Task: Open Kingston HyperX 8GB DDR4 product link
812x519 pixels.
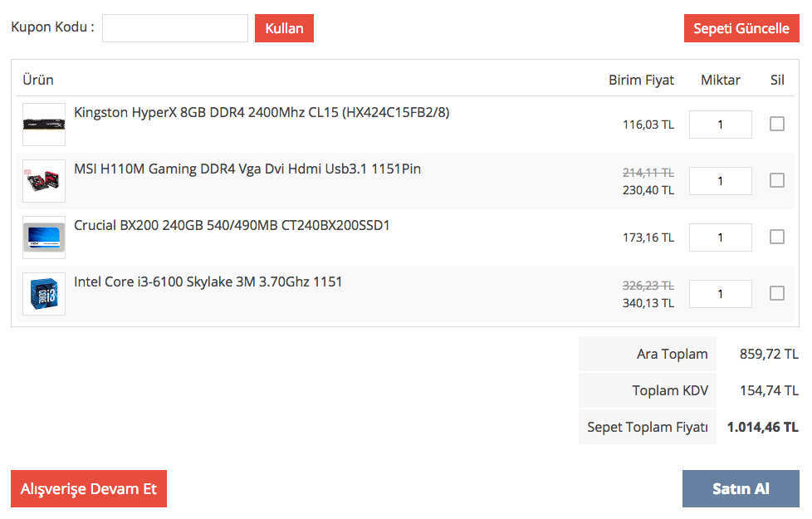Action: pyautogui.click(x=262, y=112)
